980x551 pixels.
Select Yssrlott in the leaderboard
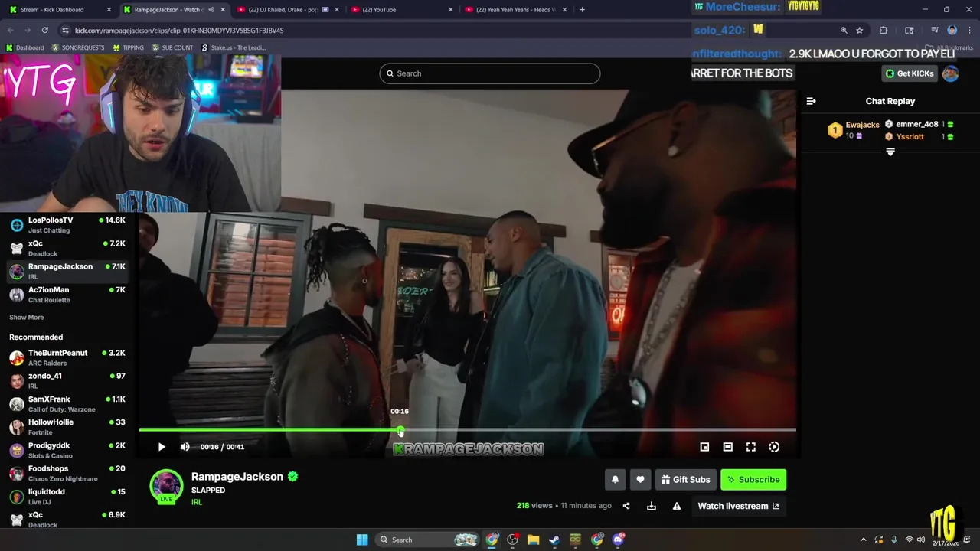910,136
